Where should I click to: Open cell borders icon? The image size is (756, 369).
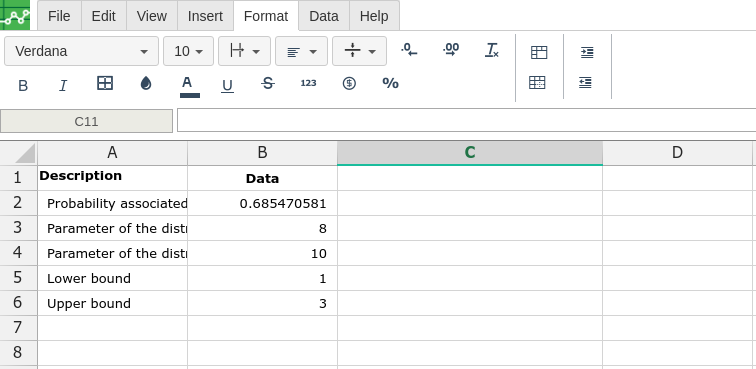[105, 83]
